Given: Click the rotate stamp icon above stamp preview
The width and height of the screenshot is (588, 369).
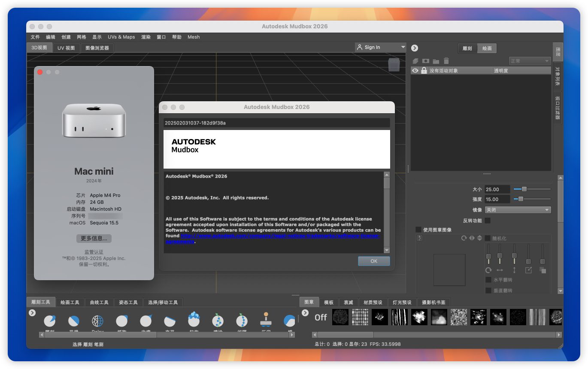Looking at the screenshot, I should [464, 238].
